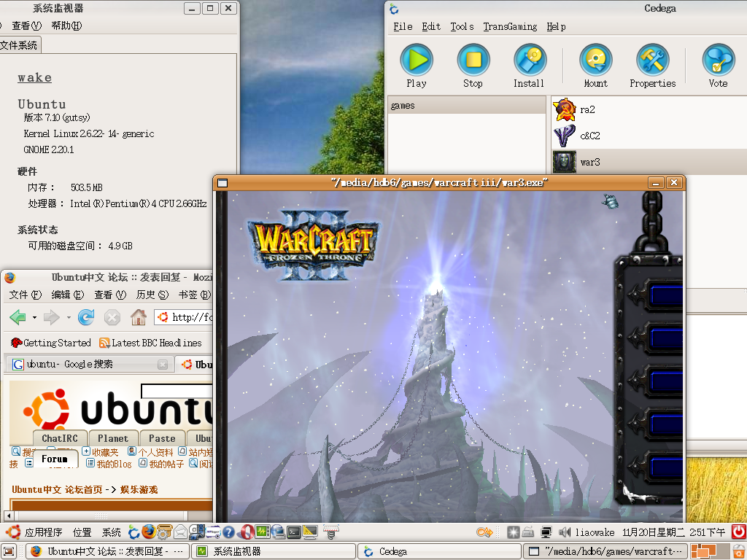This screenshot has height=560, width=747.
Task: Open the Edit menu in Cedega
Action: coord(431,27)
